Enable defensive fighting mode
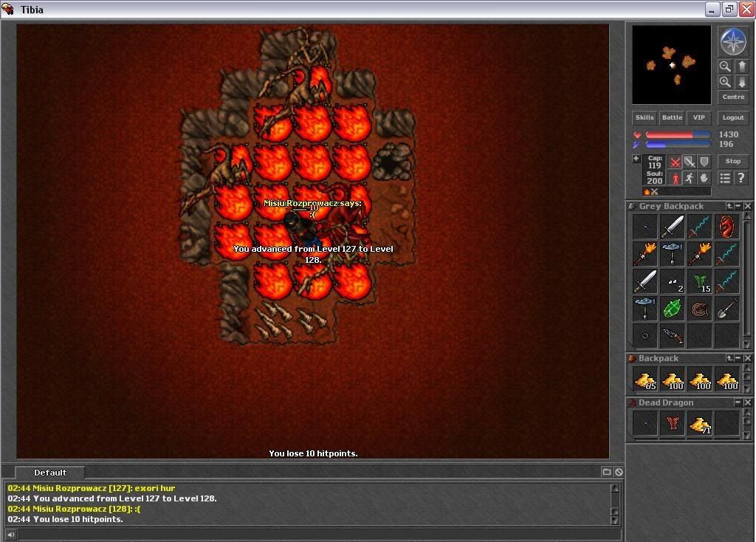756x542 pixels. pyautogui.click(x=704, y=162)
